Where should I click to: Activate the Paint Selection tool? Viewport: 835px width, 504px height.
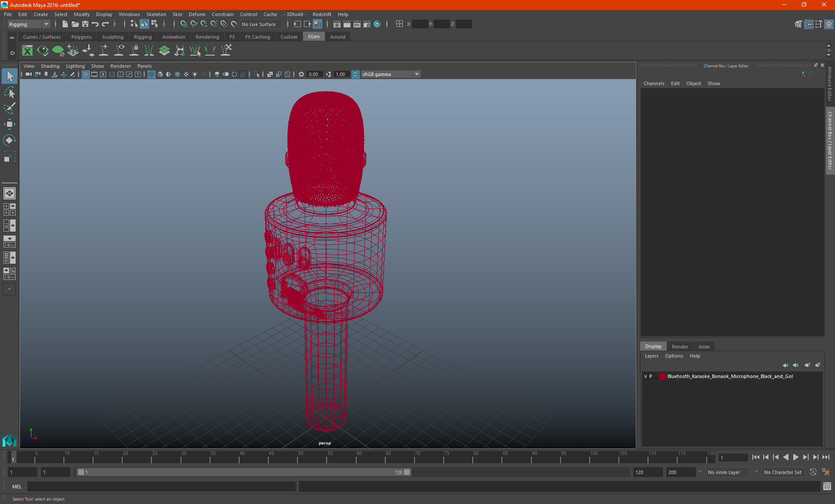10,108
